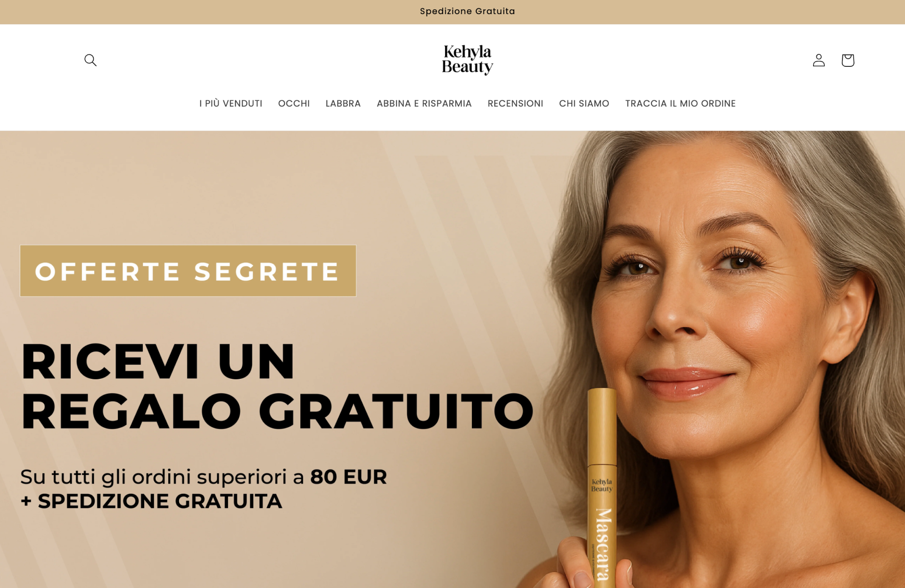The height and width of the screenshot is (588, 905).
Task: Open the shopping cart icon
Action: click(847, 60)
